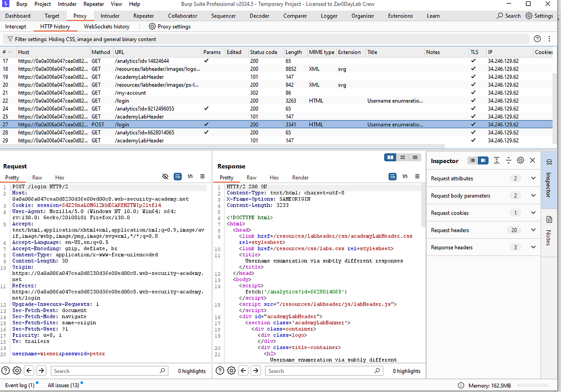Click the Request pane hamburger menu icon

pyautogui.click(x=202, y=177)
